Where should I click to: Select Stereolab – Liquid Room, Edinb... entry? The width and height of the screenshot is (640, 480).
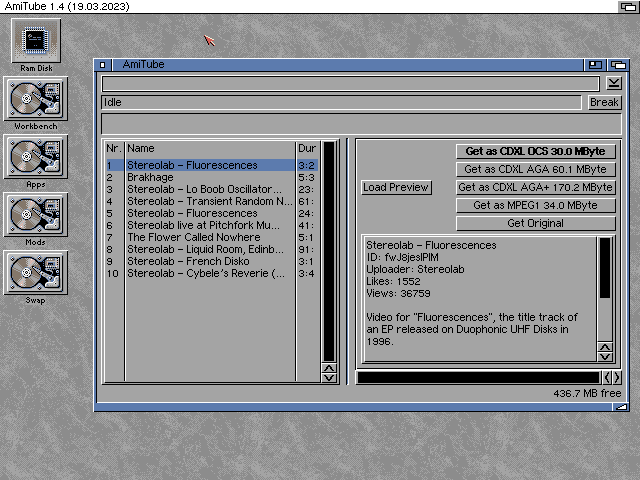click(212, 249)
